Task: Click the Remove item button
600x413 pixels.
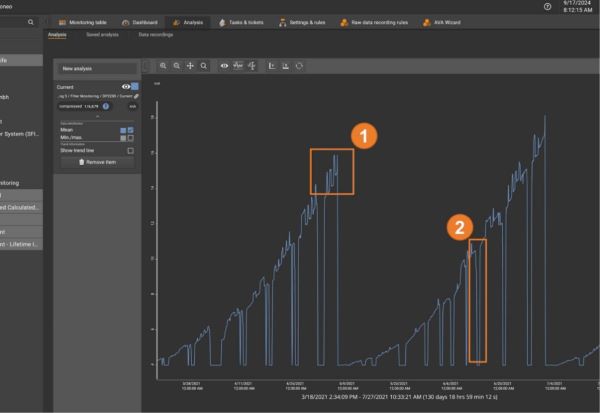Action: [x=97, y=162]
